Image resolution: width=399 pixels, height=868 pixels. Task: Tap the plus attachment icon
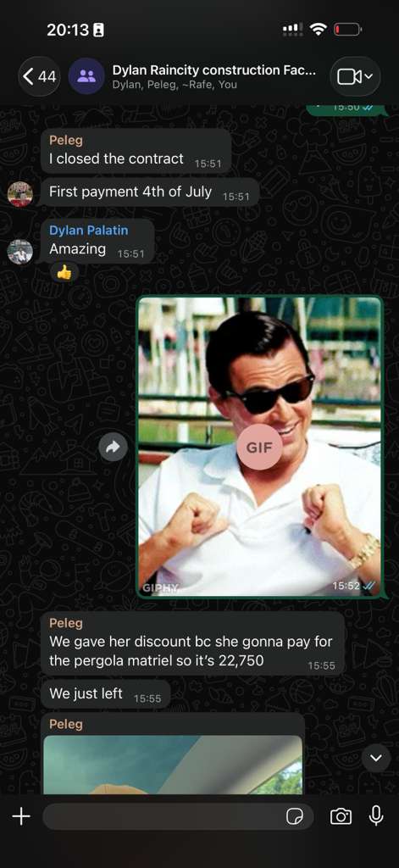point(21,816)
